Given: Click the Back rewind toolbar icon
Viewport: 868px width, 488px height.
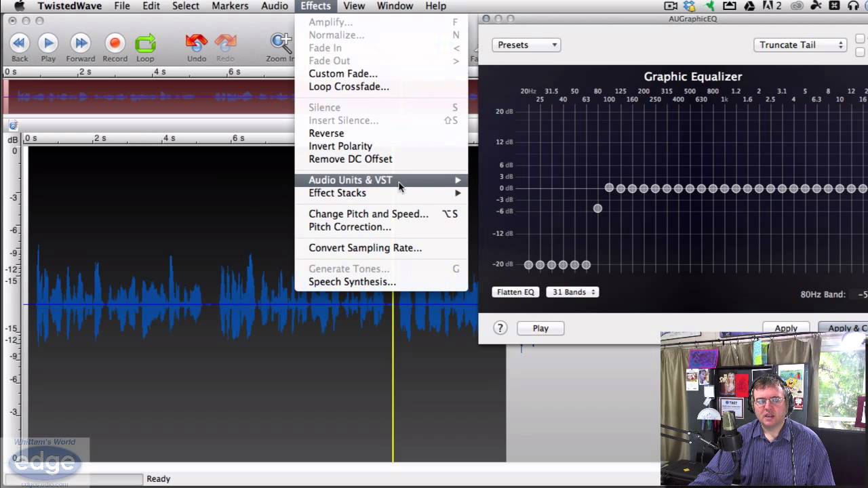Looking at the screenshot, I should point(20,43).
